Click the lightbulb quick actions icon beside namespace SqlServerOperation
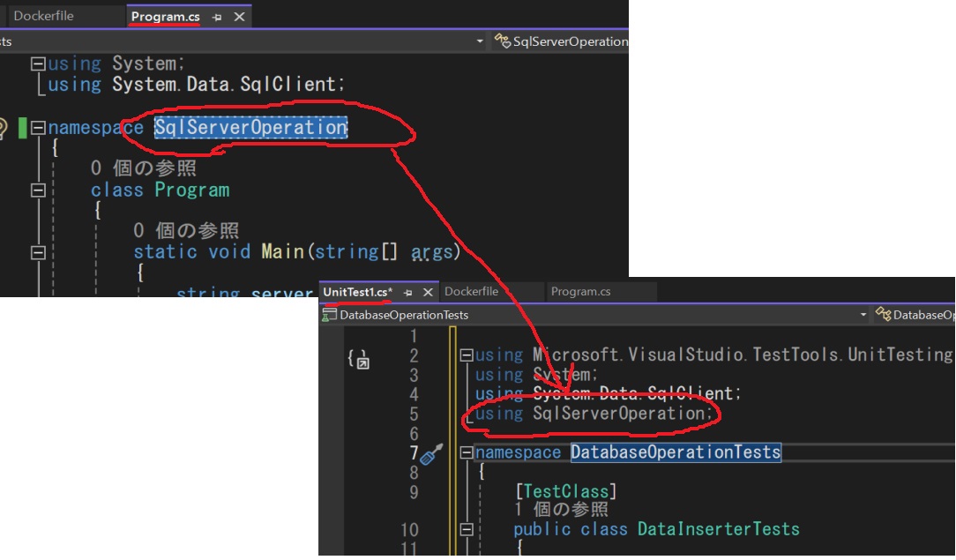Image resolution: width=956 pixels, height=560 pixels. tap(3, 128)
